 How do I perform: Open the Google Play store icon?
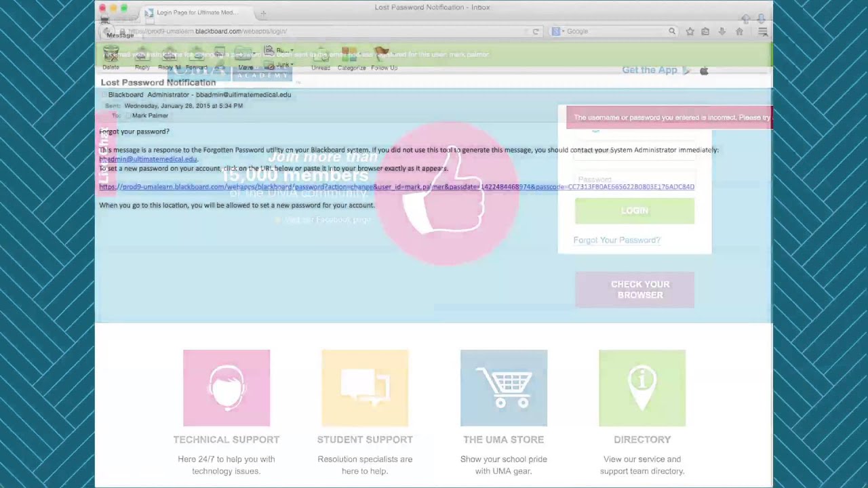click(x=687, y=70)
